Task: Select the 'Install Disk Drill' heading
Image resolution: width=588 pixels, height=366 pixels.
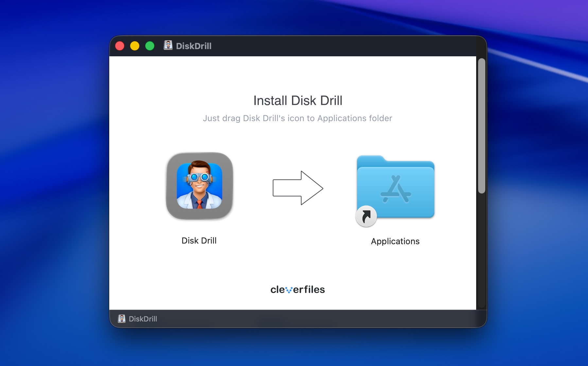Action: (x=298, y=101)
